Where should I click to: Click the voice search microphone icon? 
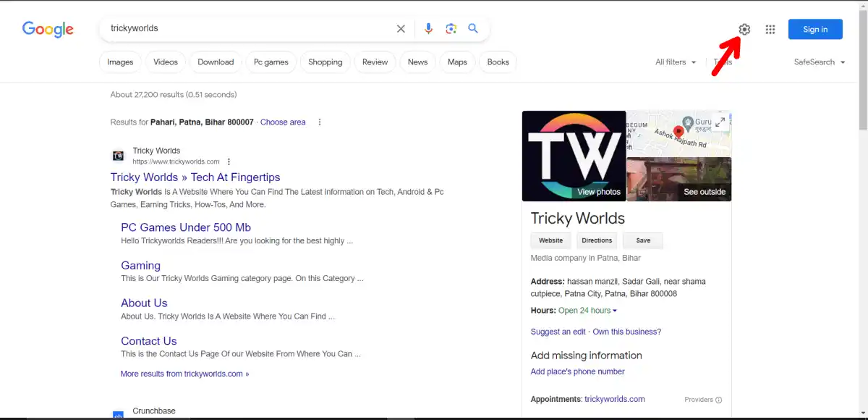[428, 28]
